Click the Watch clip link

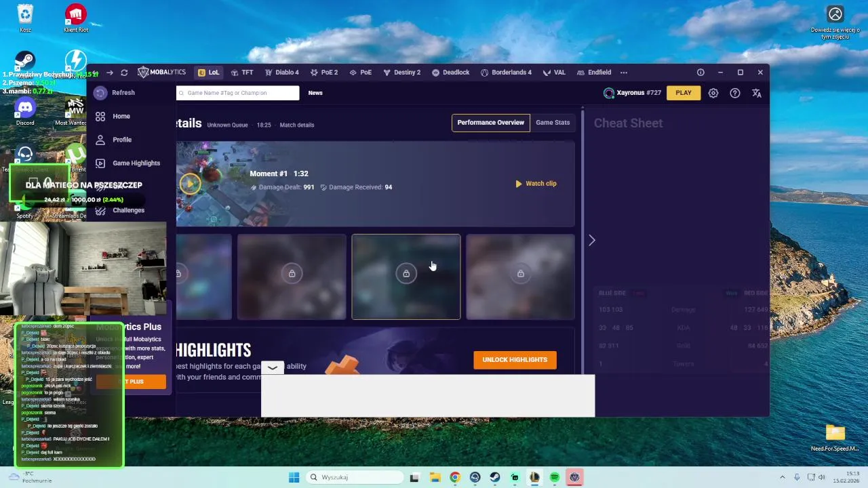[536, 184]
